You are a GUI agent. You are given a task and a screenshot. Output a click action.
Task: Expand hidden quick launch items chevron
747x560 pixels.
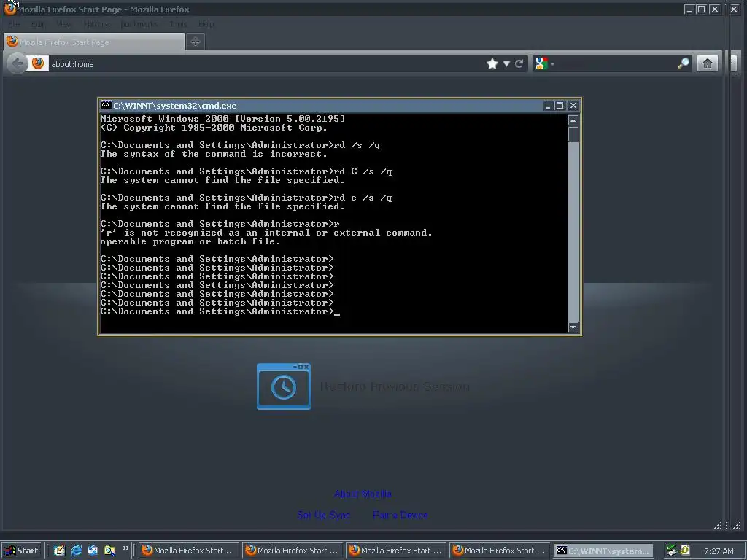[x=125, y=548]
